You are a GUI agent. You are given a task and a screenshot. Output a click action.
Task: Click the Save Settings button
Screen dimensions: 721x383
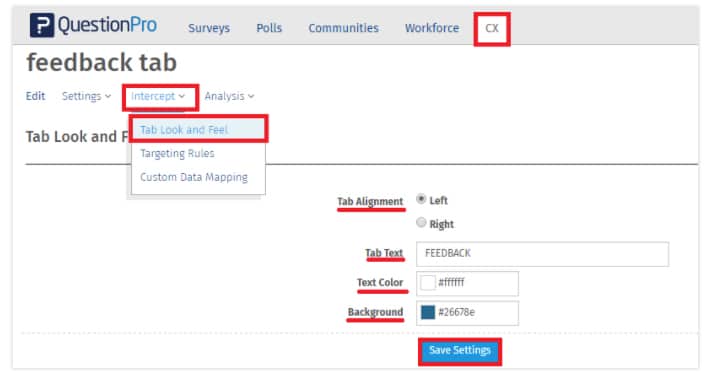point(460,351)
